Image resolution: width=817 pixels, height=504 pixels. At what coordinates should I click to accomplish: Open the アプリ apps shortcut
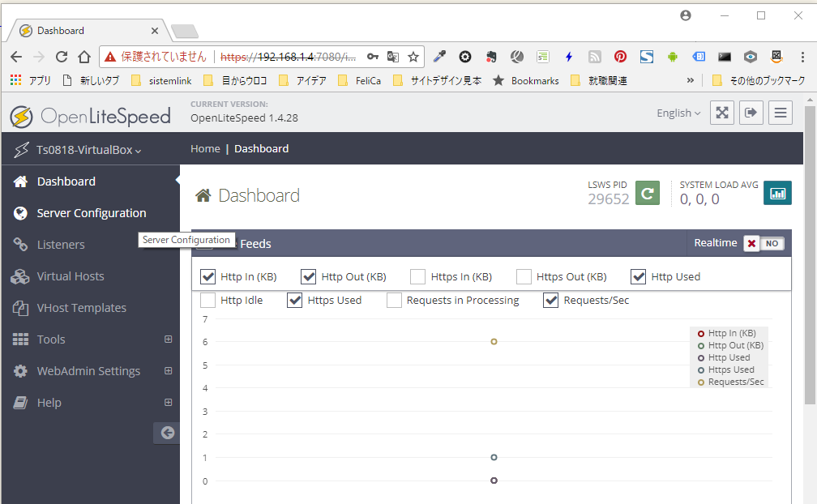point(30,80)
